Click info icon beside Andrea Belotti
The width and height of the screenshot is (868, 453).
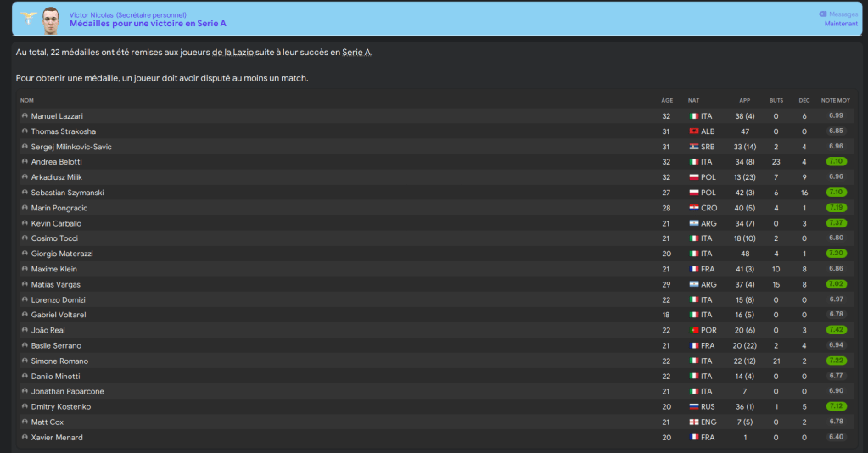[25, 162]
